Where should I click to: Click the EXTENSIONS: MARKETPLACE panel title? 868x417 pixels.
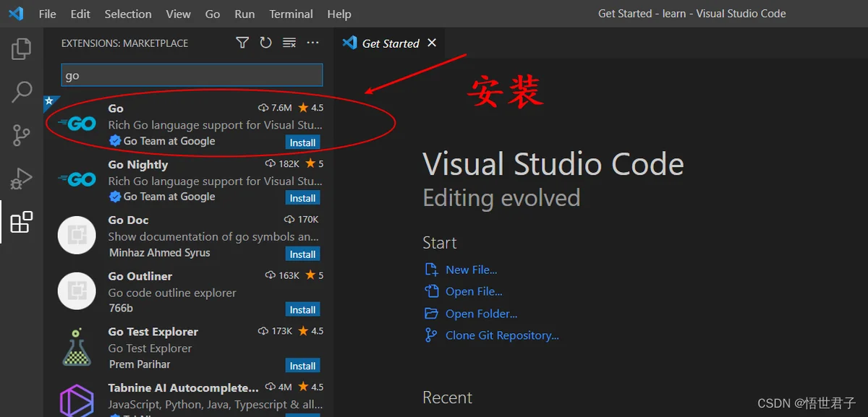pos(124,43)
